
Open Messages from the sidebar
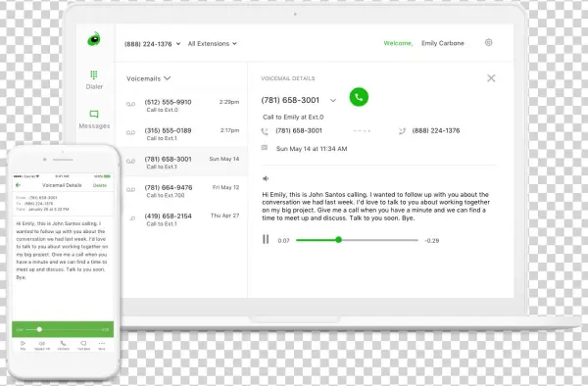(94, 120)
